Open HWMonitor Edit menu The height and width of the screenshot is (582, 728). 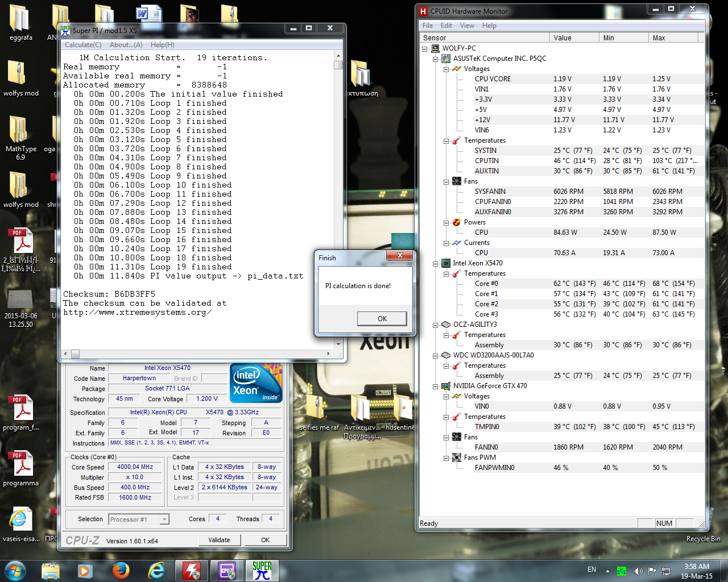point(446,26)
